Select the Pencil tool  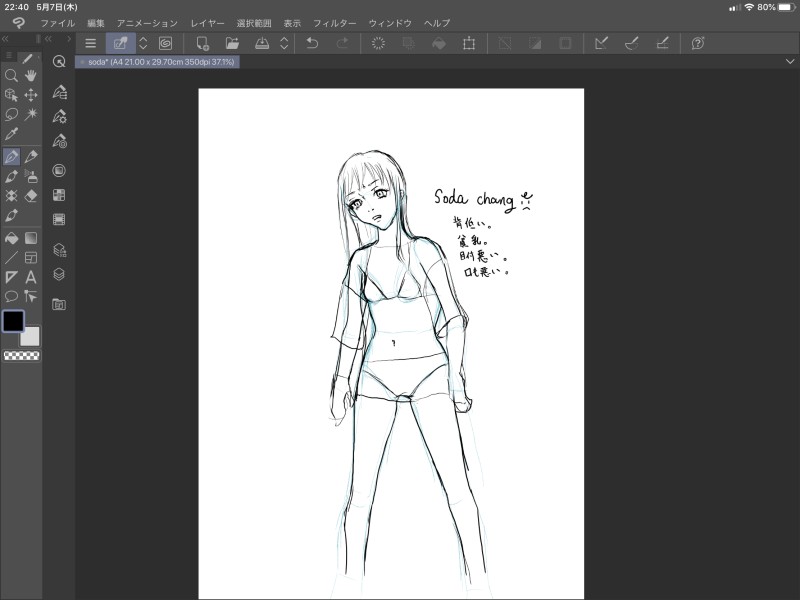click(31, 157)
